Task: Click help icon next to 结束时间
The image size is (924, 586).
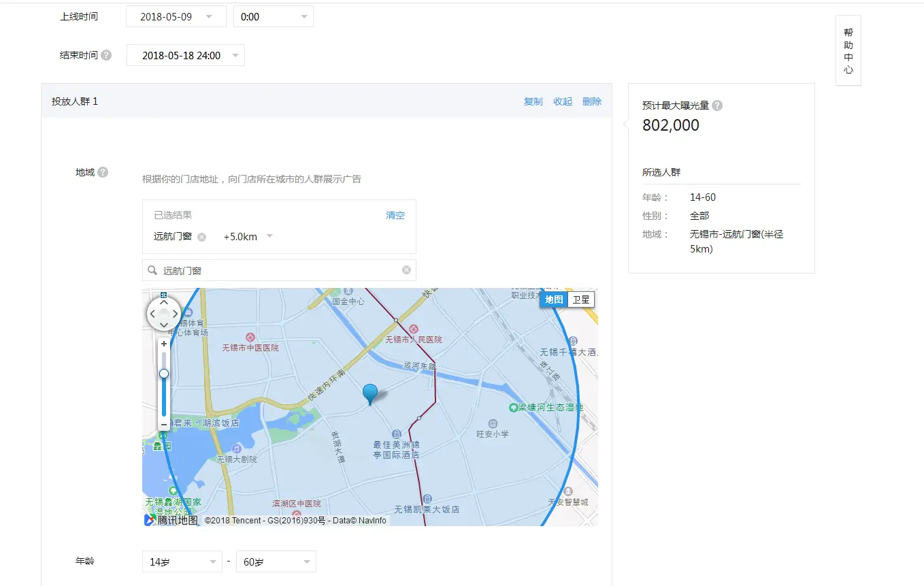Action: point(106,55)
